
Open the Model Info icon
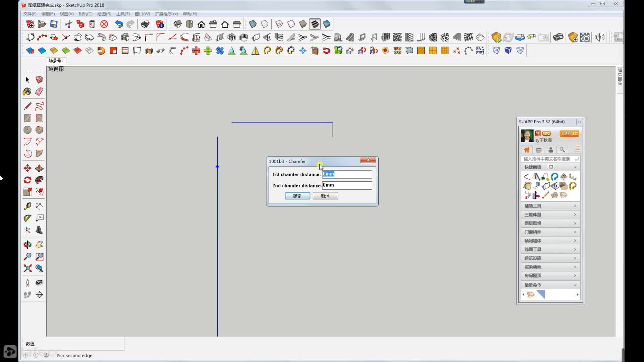[x=160, y=24]
